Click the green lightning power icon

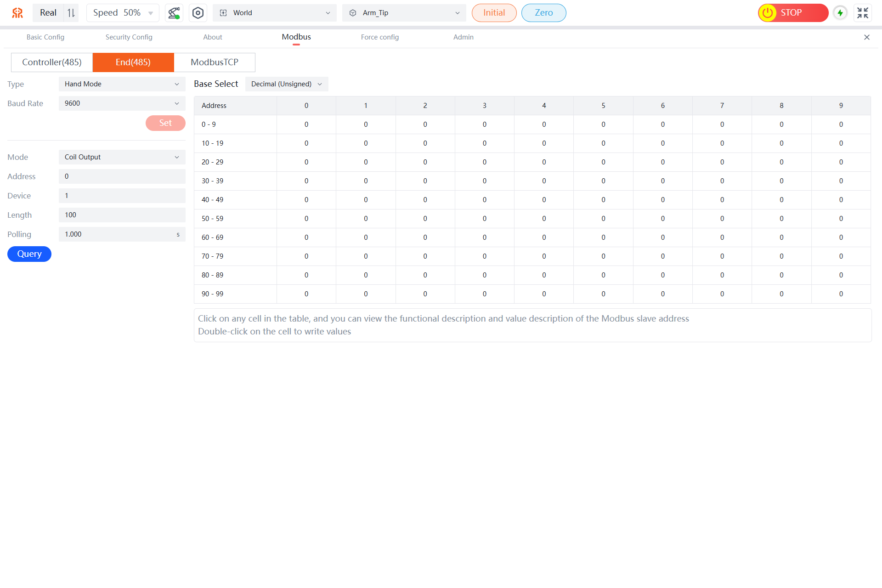click(x=840, y=13)
